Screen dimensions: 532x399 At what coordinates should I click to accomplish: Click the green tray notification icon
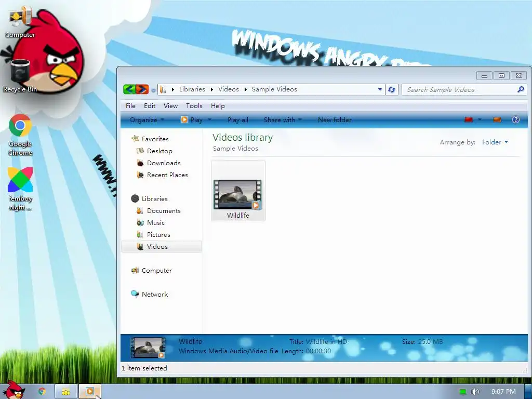[462, 392]
